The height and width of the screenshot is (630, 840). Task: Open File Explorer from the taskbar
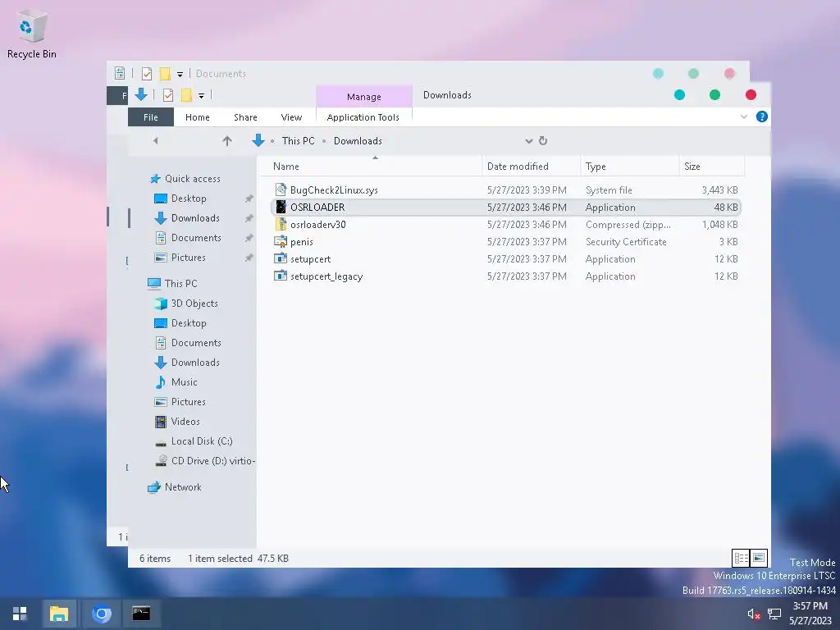coord(59,614)
